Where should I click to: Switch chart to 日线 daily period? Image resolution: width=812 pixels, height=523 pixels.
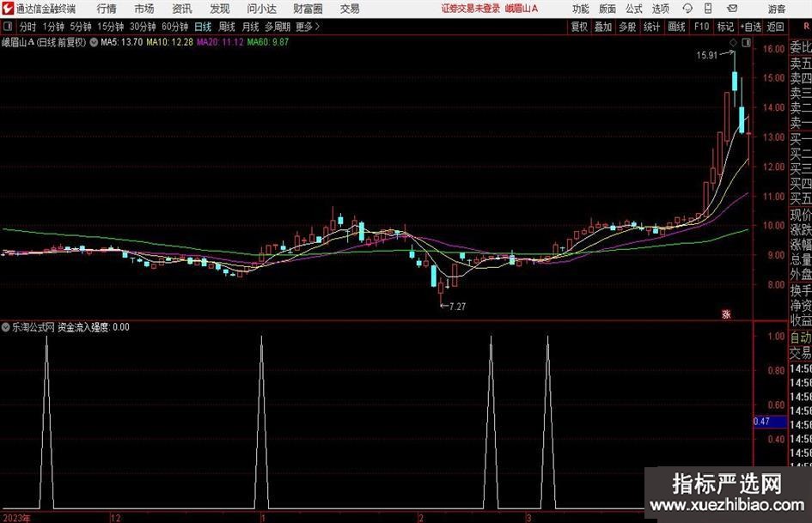point(203,27)
